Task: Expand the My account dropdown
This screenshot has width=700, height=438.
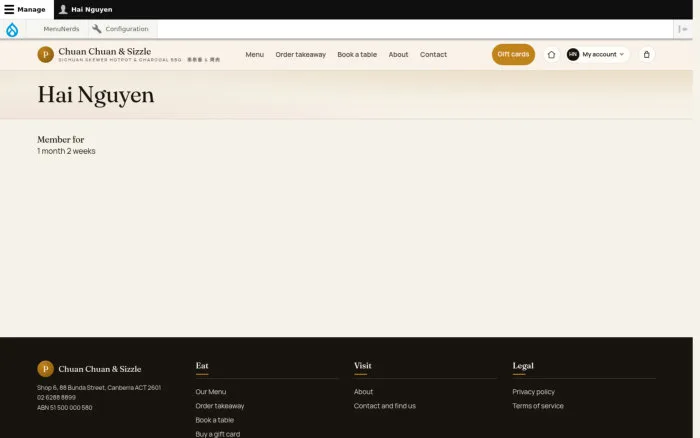Action: [x=597, y=54]
